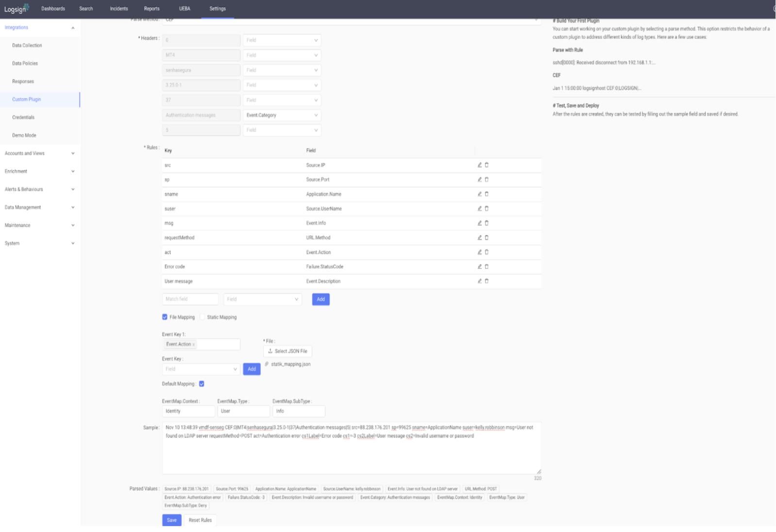Delete the src rule

click(x=487, y=165)
